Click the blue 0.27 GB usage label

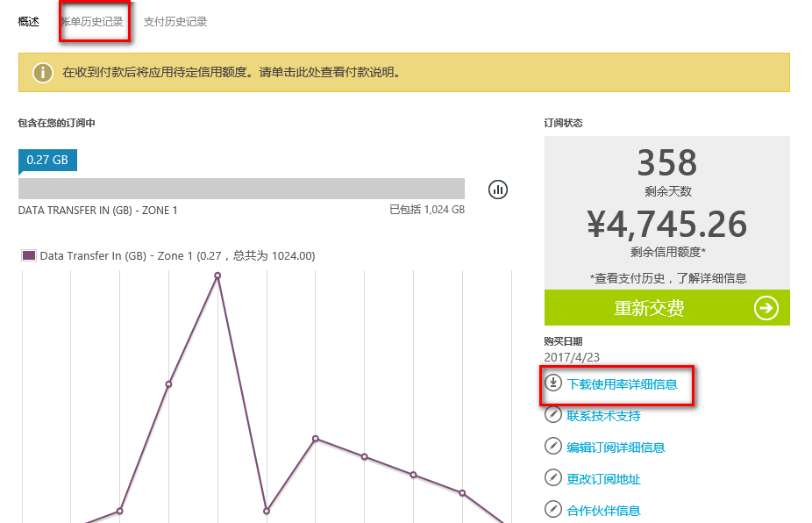[x=47, y=160]
